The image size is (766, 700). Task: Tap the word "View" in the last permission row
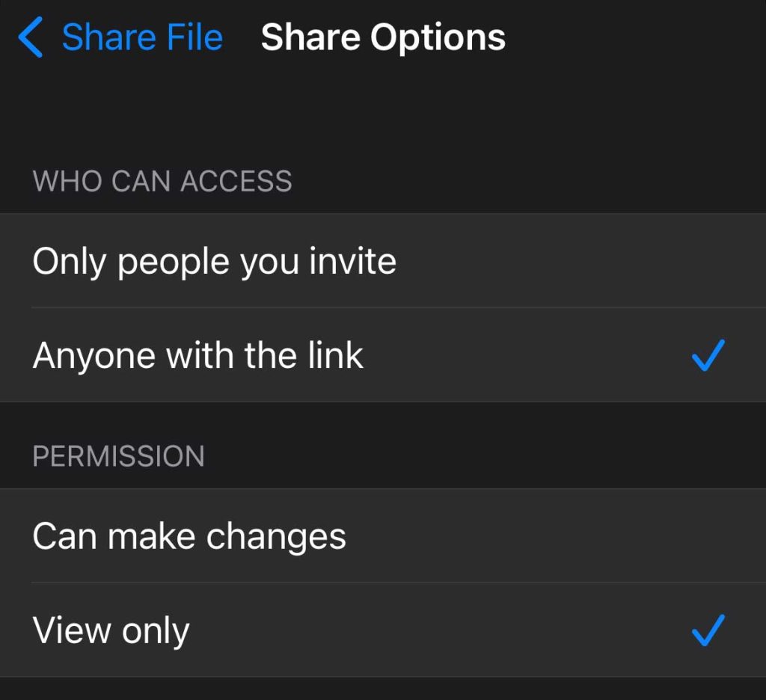tap(72, 630)
